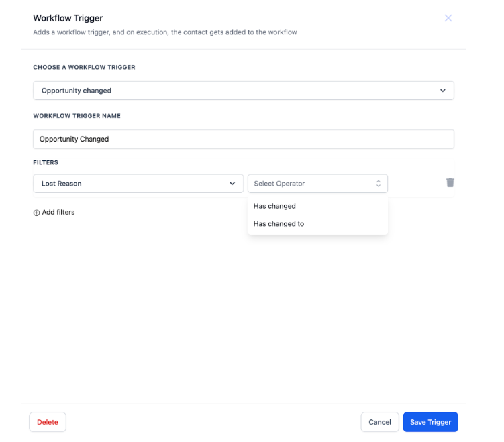Open the Select Operator combo box
Viewport: 504px width, 442px height.
tap(317, 184)
